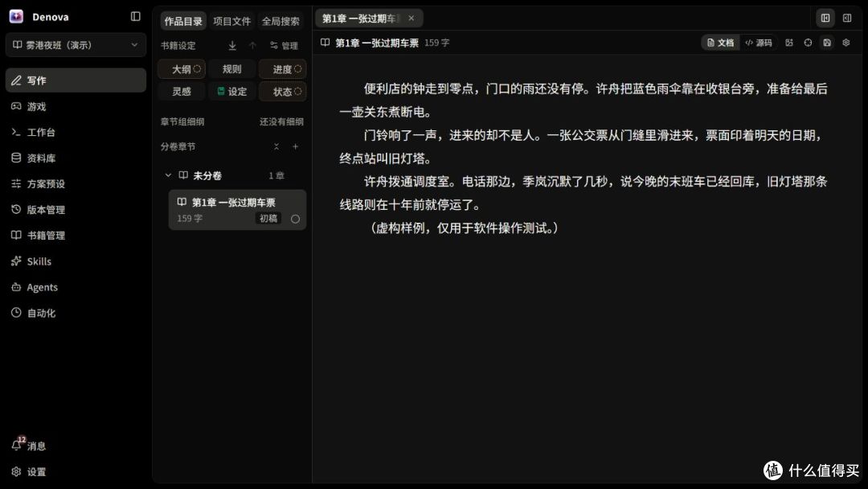Screen dimensions: 868x489
Task: Add a new volume with plus icon
Action: coord(296,146)
